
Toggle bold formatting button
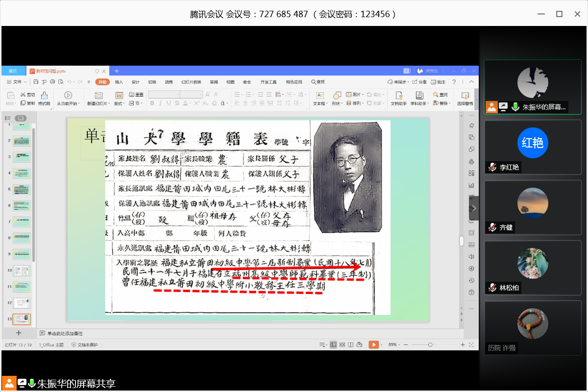[152, 103]
